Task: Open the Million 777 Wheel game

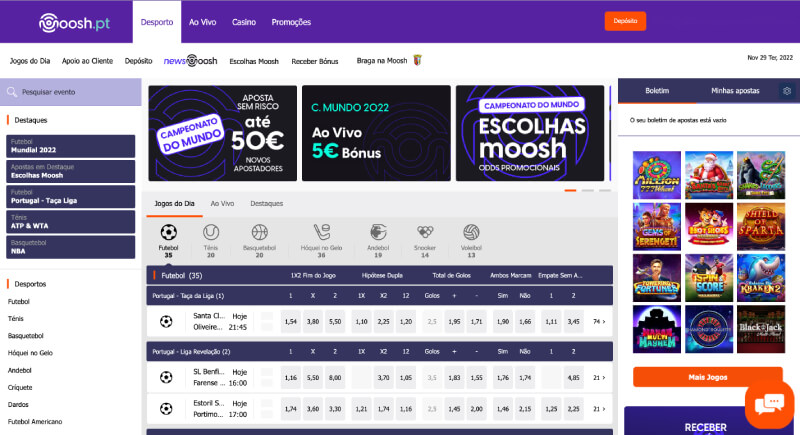Action: click(x=657, y=175)
